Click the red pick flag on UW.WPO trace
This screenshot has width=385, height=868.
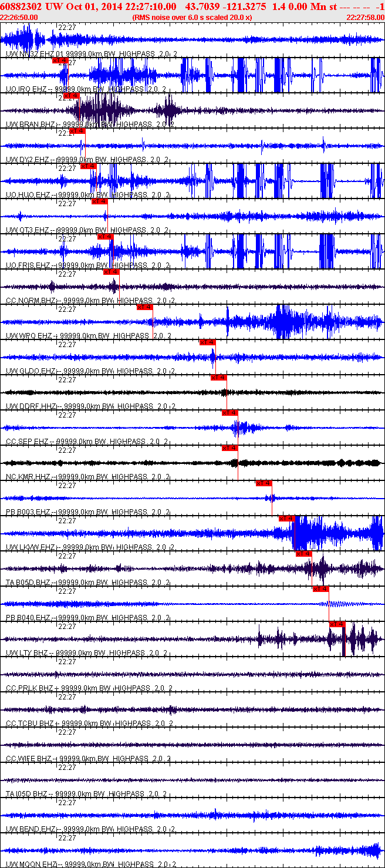(144, 307)
